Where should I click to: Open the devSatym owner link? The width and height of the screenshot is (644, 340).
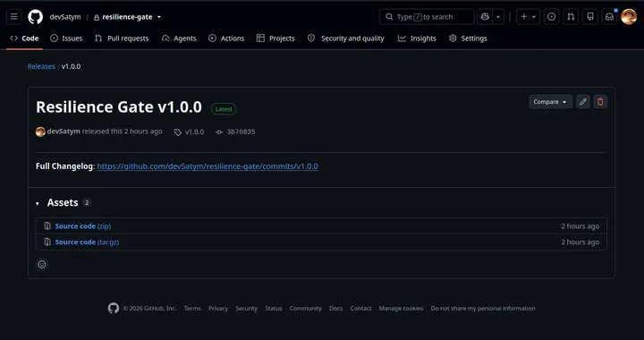point(65,17)
